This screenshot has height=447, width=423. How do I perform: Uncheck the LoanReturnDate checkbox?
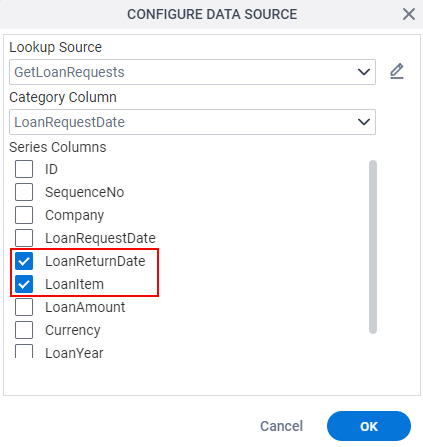coord(24,261)
